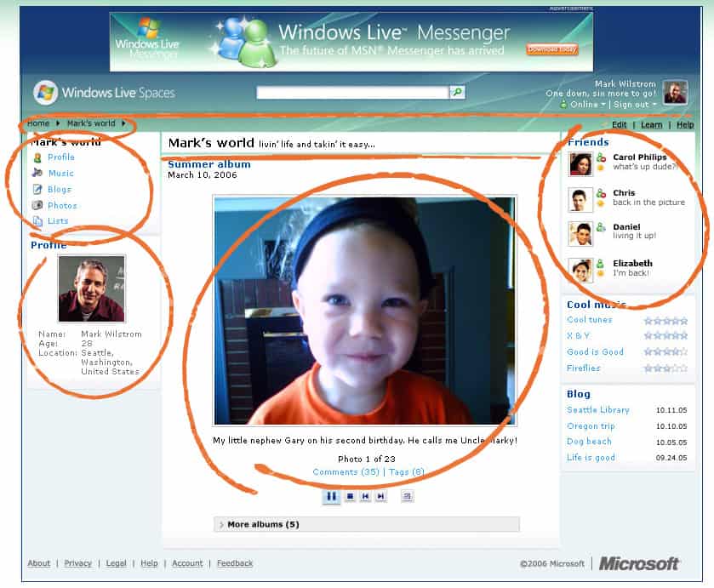
Task: Click the search magnifier button
Action: coord(457,93)
